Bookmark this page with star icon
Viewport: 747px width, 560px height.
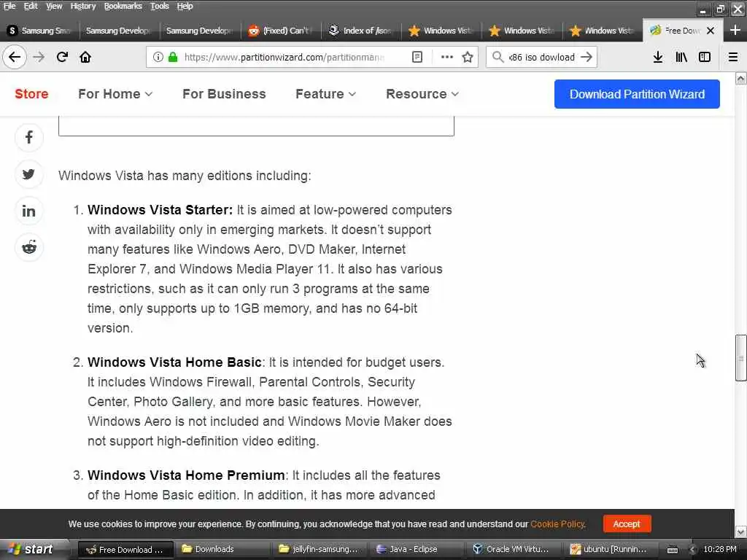tap(468, 57)
